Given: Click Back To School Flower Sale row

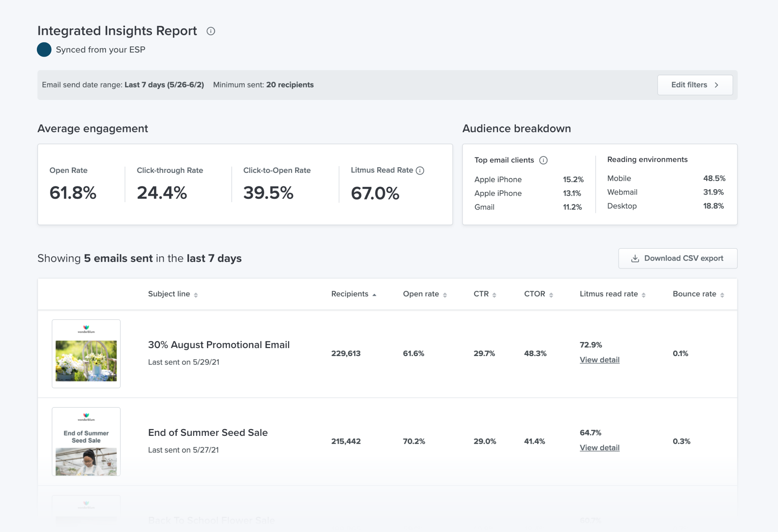Looking at the screenshot, I should pyautogui.click(x=211, y=520).
